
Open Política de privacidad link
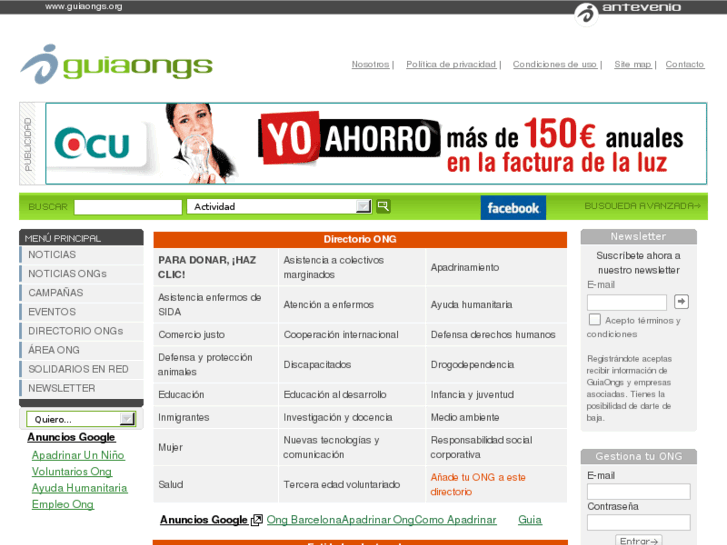451,64
